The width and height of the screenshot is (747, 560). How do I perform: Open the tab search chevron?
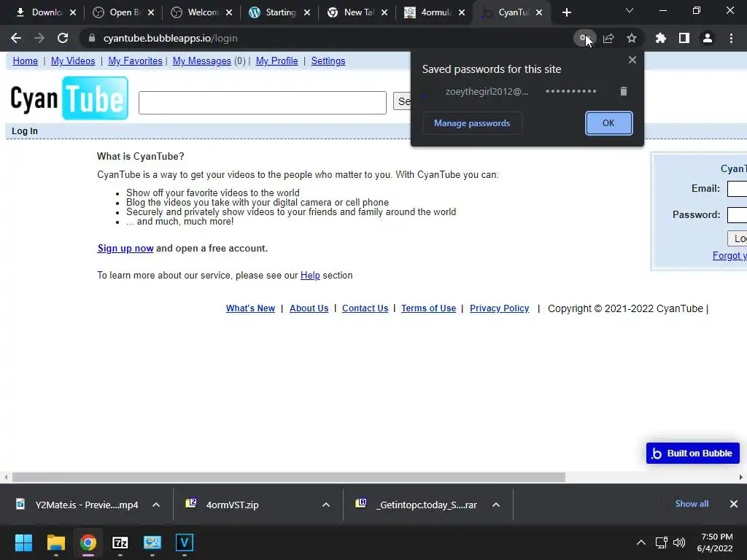(630, 10)
